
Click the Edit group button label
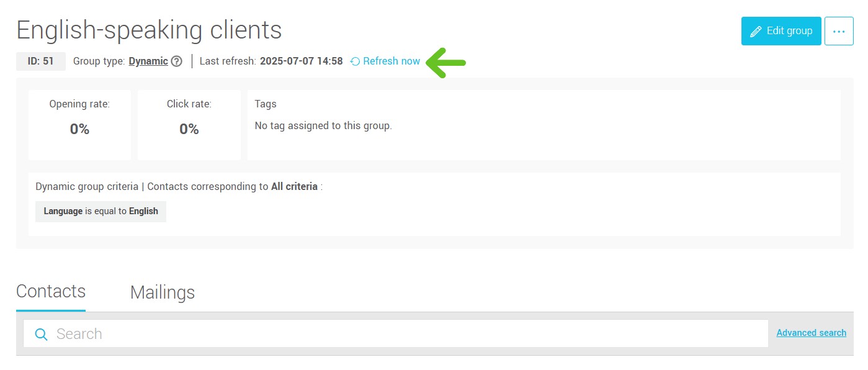[x=789, y=31]
